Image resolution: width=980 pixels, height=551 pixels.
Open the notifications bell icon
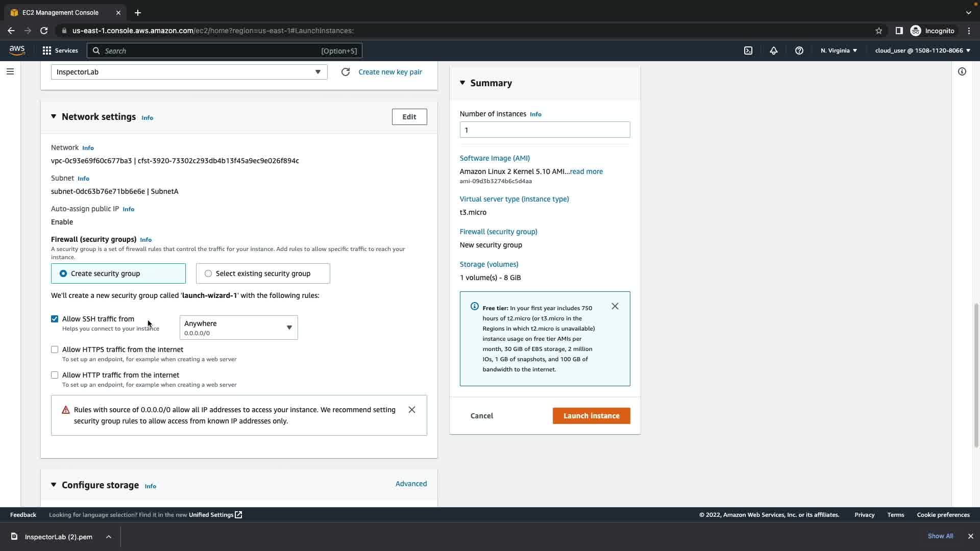point(774,51)
